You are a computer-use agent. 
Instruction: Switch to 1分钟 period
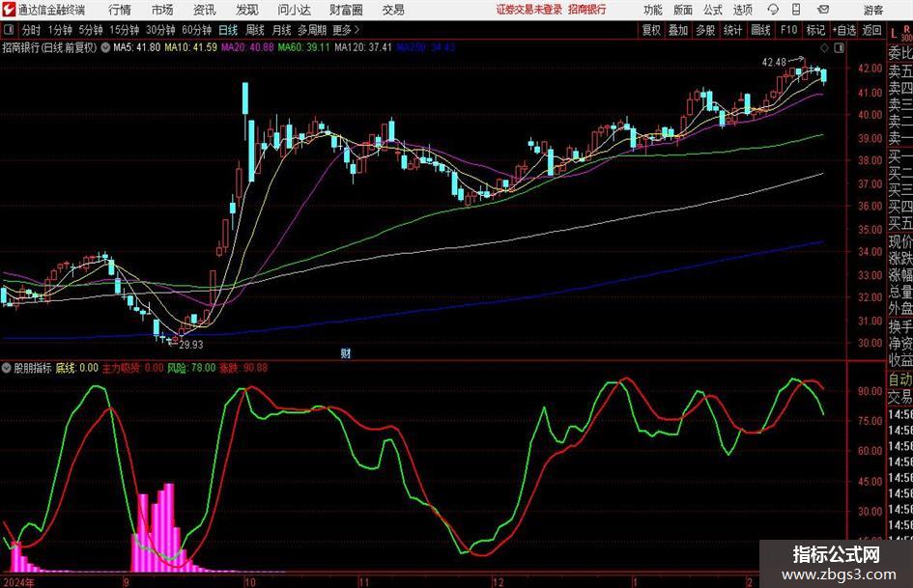point(59,30)
